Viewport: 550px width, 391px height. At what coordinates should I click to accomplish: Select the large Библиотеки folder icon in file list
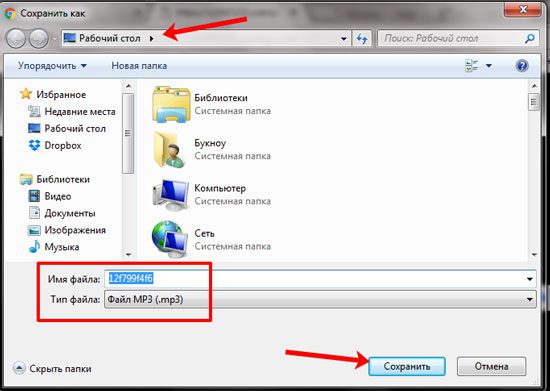[x=171, y=104]
